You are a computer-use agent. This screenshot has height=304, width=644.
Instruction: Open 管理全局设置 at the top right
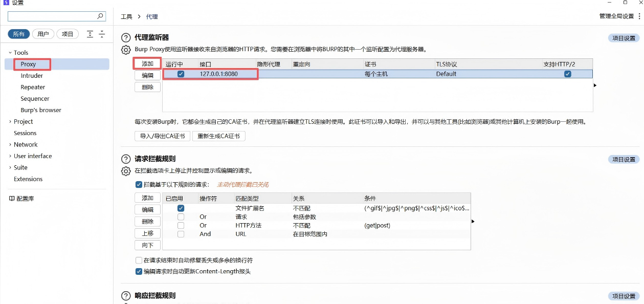tap(616, 16)
